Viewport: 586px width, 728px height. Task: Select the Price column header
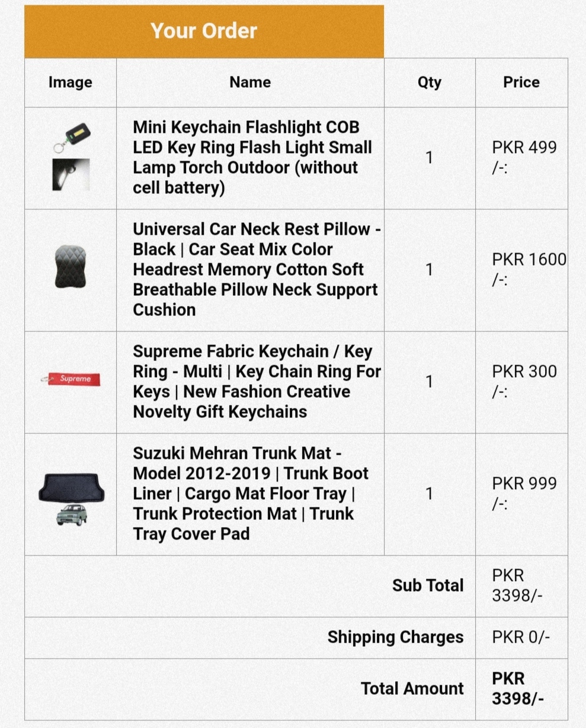point(521,82)
